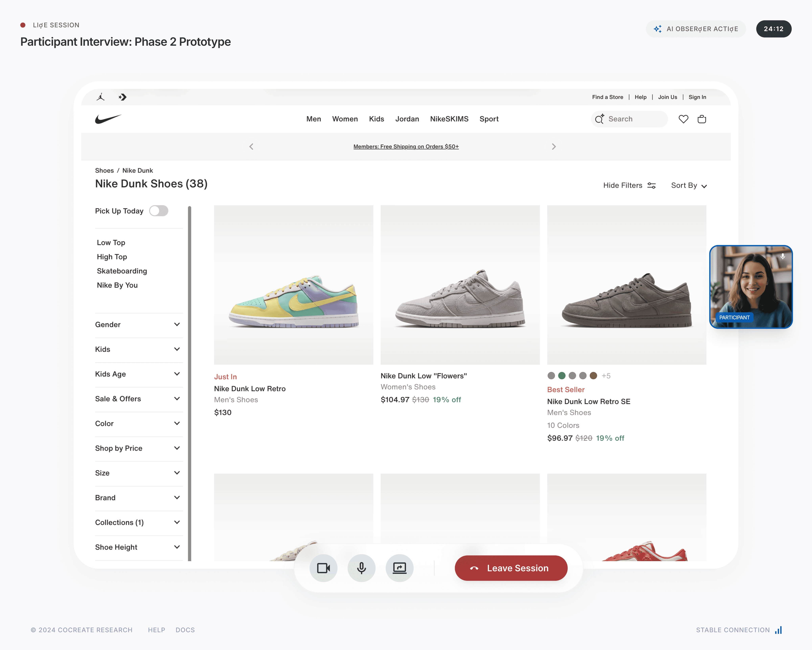Go to the Nike swoosh home logo

[x=108, y=119]
